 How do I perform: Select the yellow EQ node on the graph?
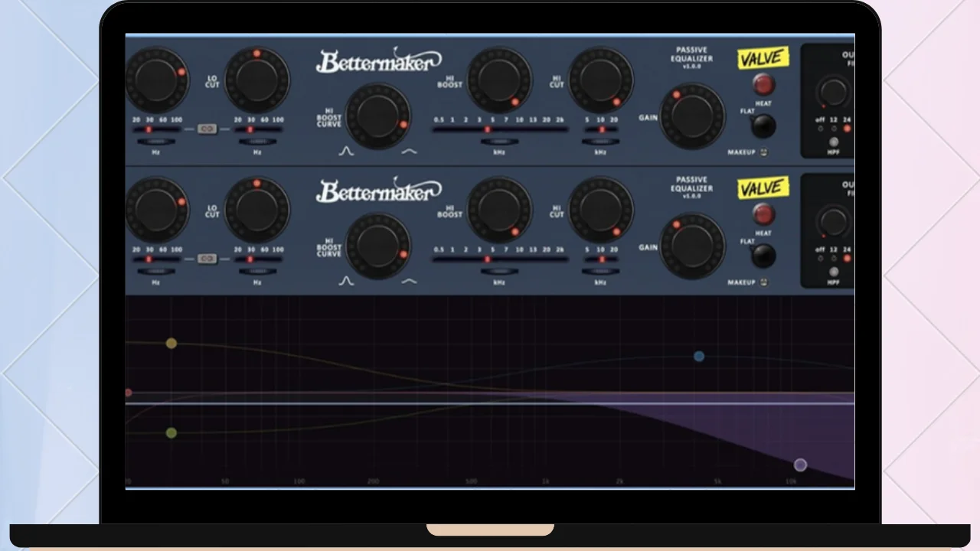pos(171,343)
